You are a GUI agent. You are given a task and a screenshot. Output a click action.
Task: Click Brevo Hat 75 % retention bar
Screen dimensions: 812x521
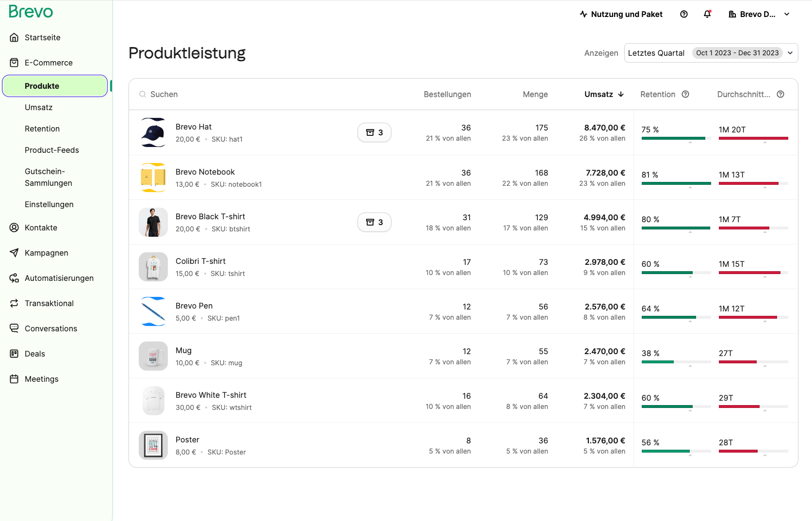click(x=676, y=138)
